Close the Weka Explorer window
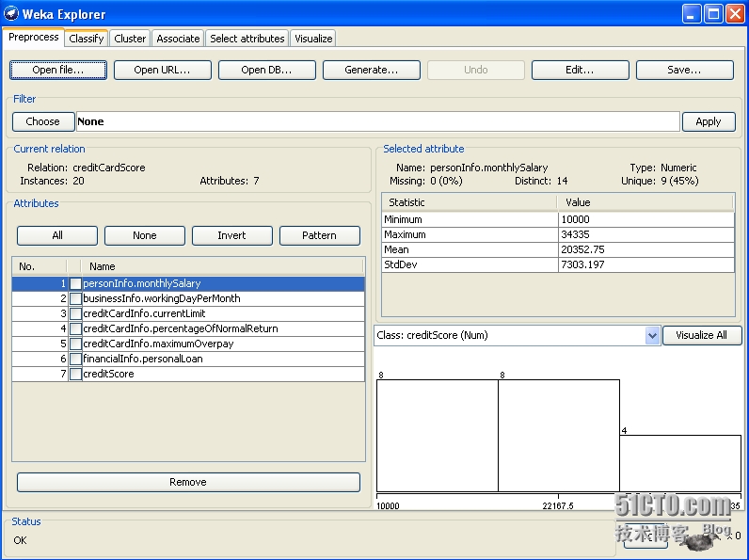Viewport: 749px width, 560px height. click(735, 14)
